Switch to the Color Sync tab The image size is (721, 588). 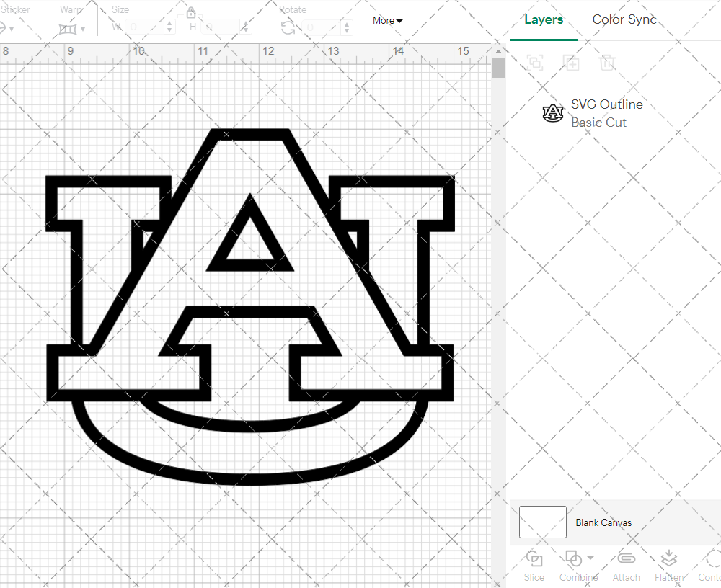(x=624, y=19)
